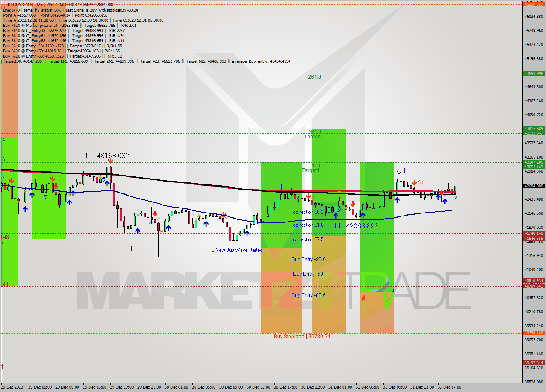
Task: Click the '29 Dec 17:00' time axis label
Action: pyautogui.click(x=122, y=387)
